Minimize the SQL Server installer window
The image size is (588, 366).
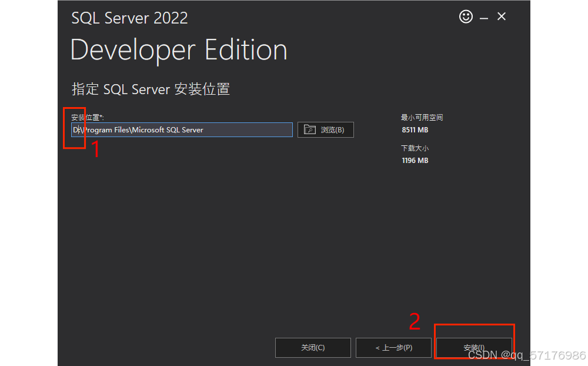coord(484,17)
